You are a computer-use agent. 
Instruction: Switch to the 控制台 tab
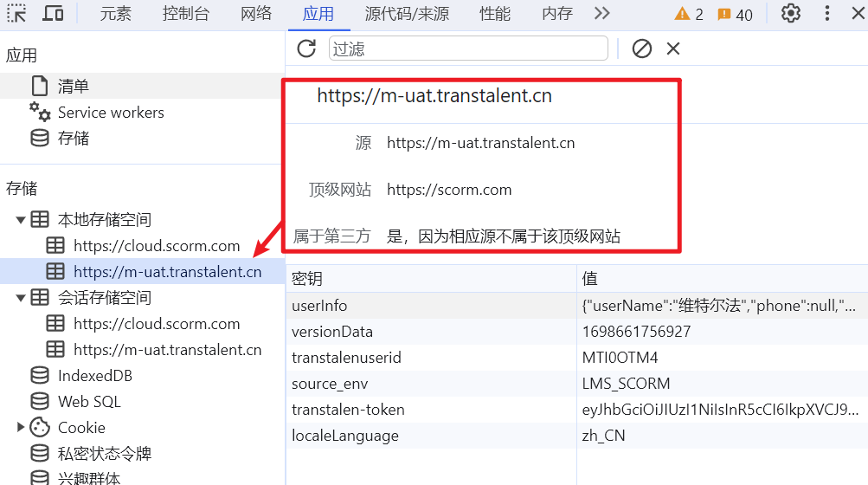185,14
